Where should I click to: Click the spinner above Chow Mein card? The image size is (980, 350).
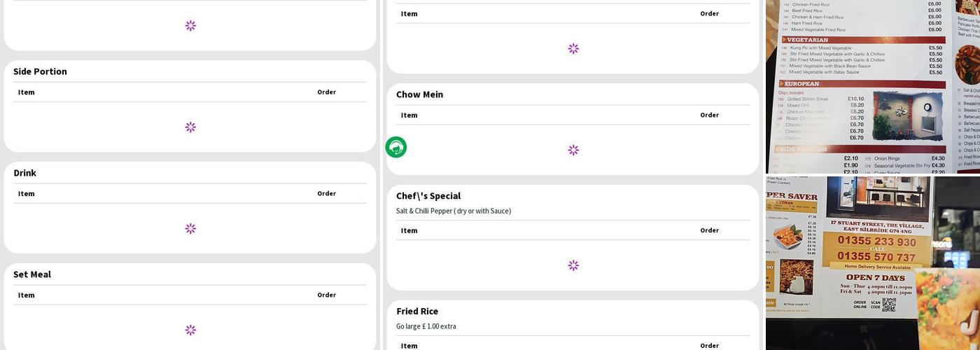pyautogui.click(x=573, y=49)
